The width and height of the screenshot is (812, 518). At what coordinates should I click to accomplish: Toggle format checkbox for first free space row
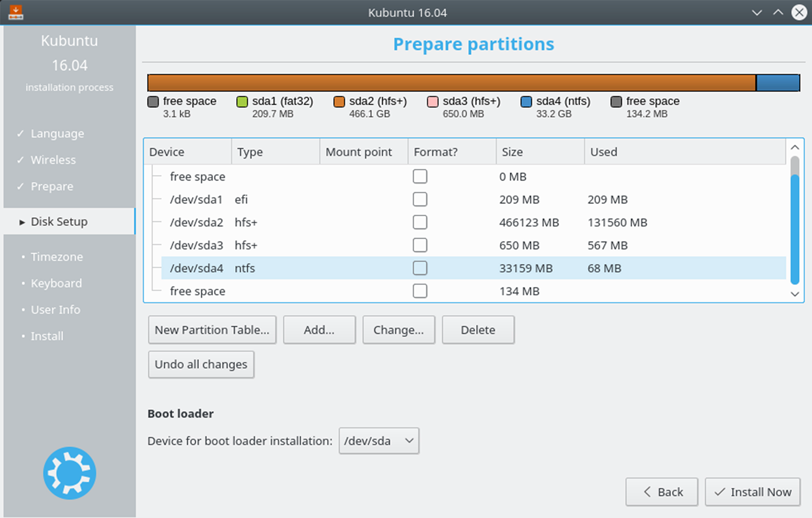tap(420, 176)
